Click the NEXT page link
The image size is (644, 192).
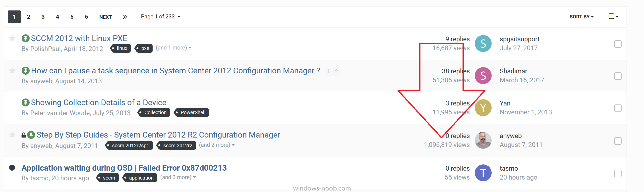(106, 17)
